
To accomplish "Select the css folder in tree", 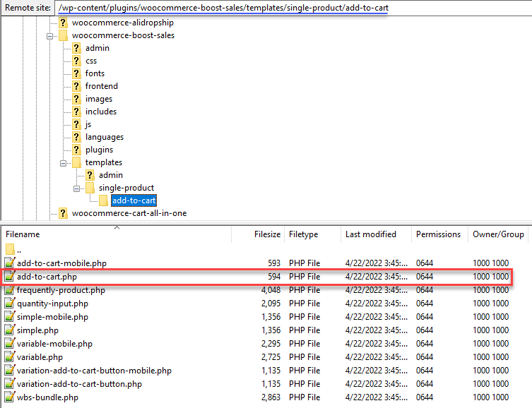I will coord(91,61).
